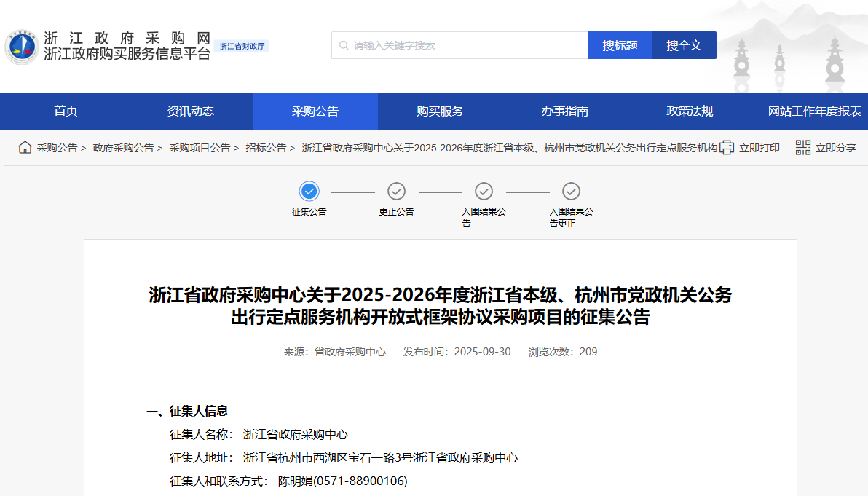Screen dimensions: 868x496
Task: Click the keyword search input field
Action: click(459, 44)
